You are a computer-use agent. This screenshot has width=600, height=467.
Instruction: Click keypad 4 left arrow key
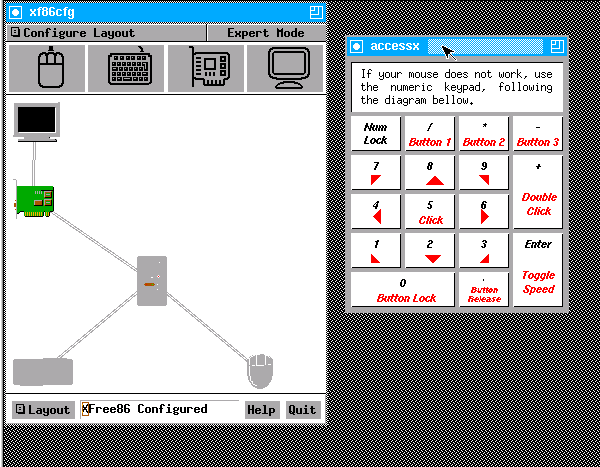pos(376,212)
